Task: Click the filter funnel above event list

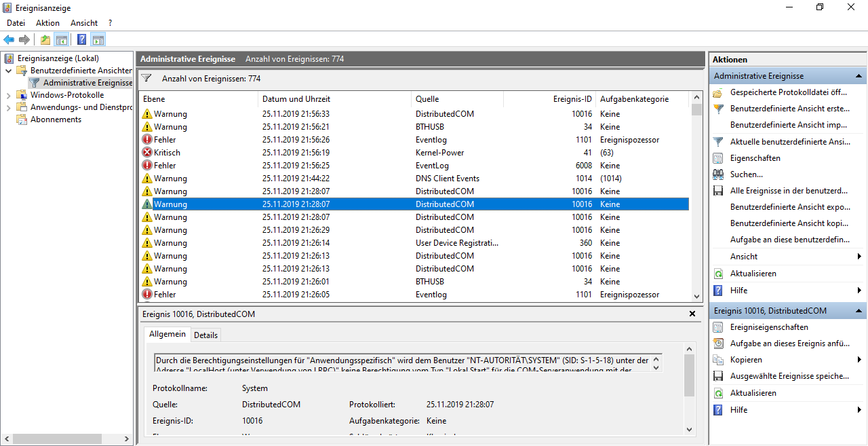Action: click(x=146, y=79)
